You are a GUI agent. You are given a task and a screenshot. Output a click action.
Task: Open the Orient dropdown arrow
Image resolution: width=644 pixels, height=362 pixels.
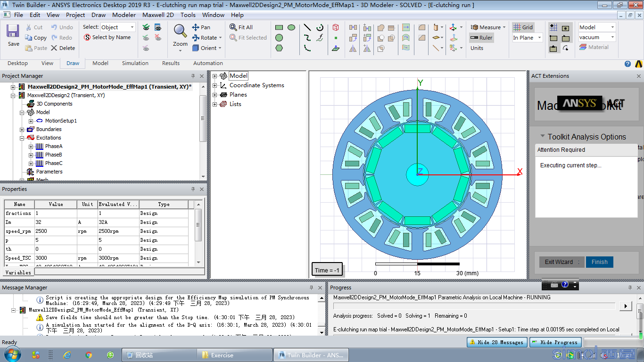[220, 48]
